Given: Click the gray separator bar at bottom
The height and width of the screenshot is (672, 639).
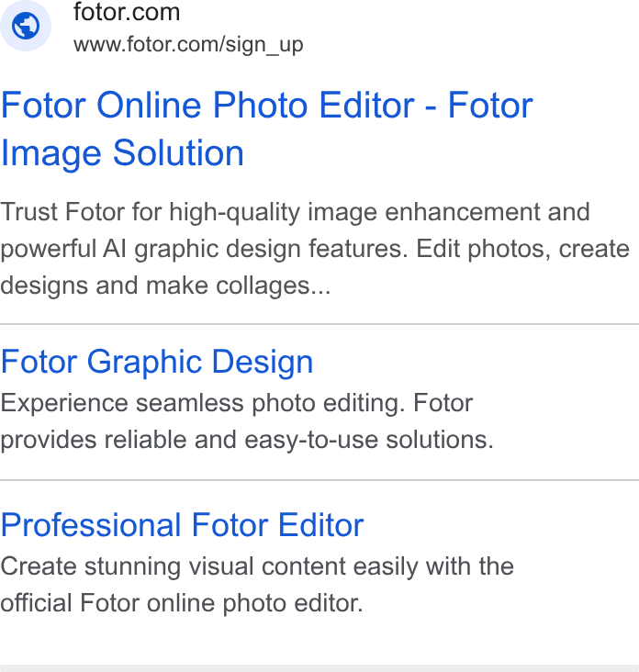Looking at the screenshot, I should click(x=319, y=668).
